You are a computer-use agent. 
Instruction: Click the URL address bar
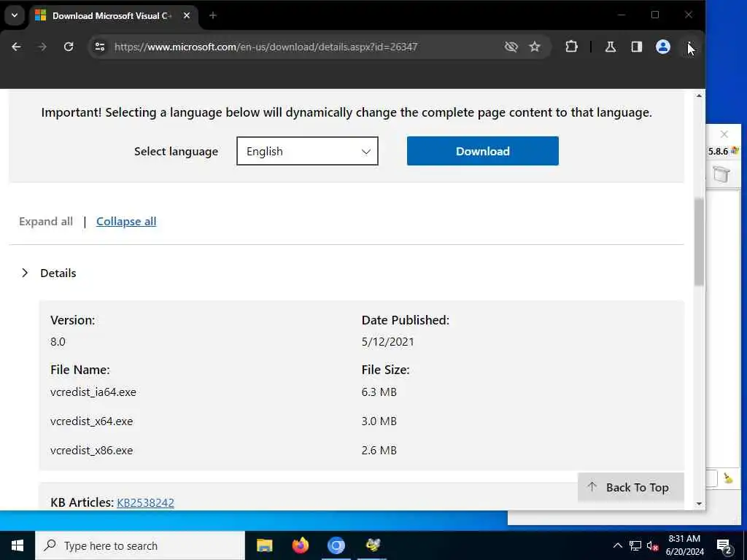pos(305,47)
